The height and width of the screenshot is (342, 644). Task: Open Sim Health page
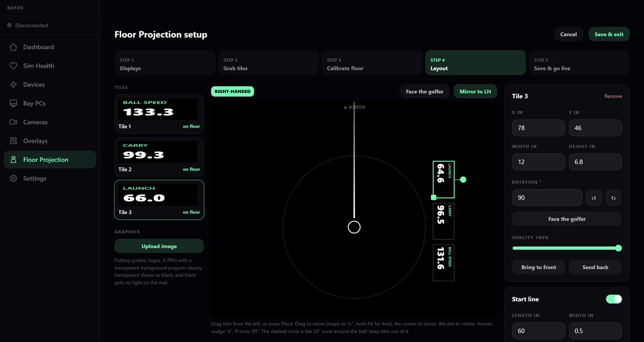click(x=50, y=66)
